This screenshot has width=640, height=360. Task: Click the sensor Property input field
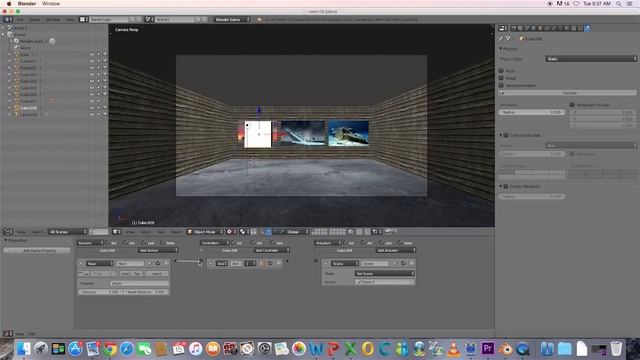[x=140, y=283]
